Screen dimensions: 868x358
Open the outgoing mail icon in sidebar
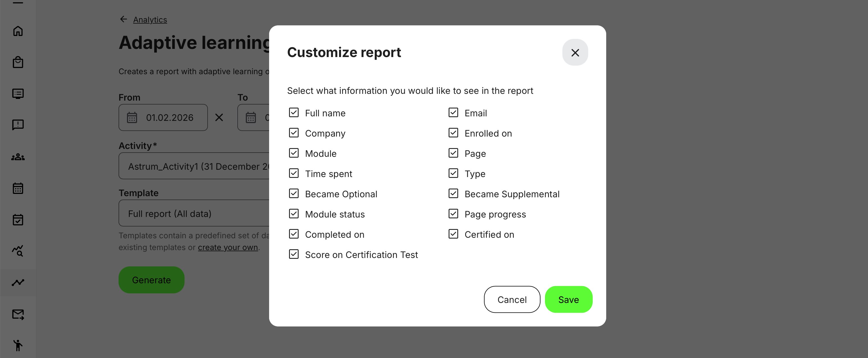(18, 314)
